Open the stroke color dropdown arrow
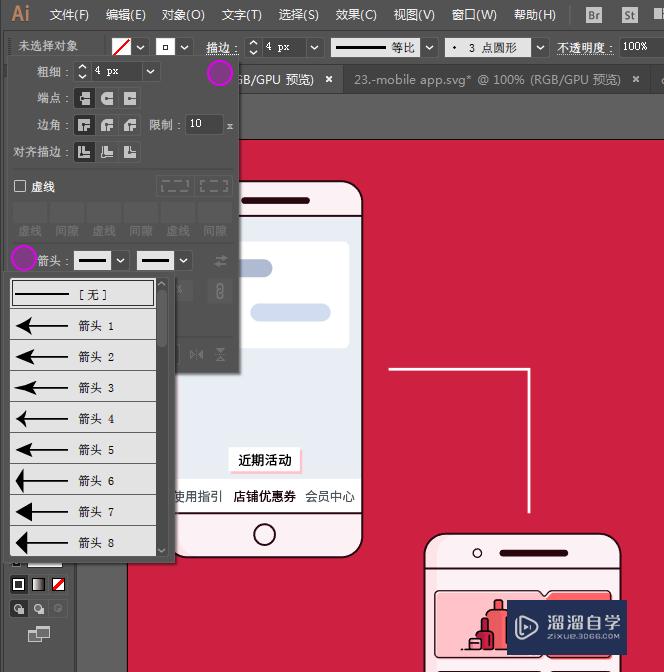Image resolution: width=664 pixels, height=672 pixels. point(185,47)
